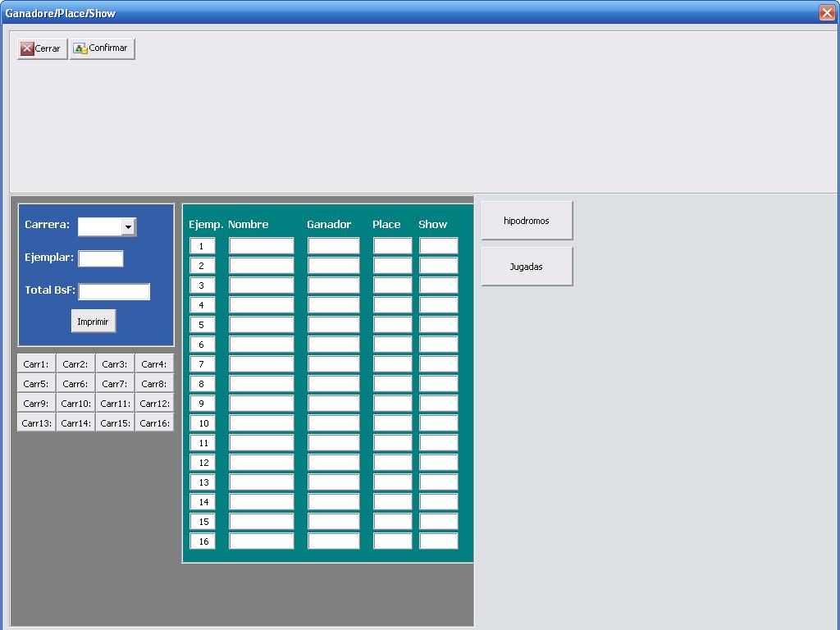The height and width of the screenshot is (630, 840).
Task: Click the Nombre field for ejemplar 2
Action: click(262, 266)
